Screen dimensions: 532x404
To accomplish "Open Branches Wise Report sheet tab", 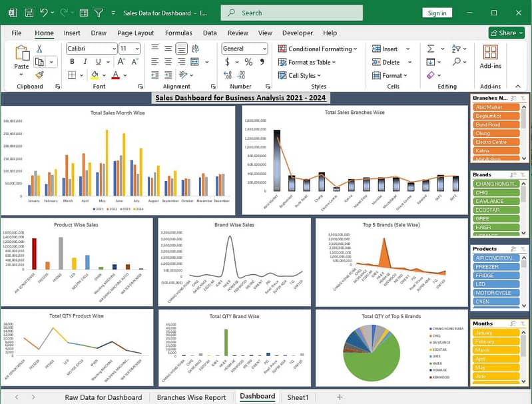I will click(x=191, y=397).
